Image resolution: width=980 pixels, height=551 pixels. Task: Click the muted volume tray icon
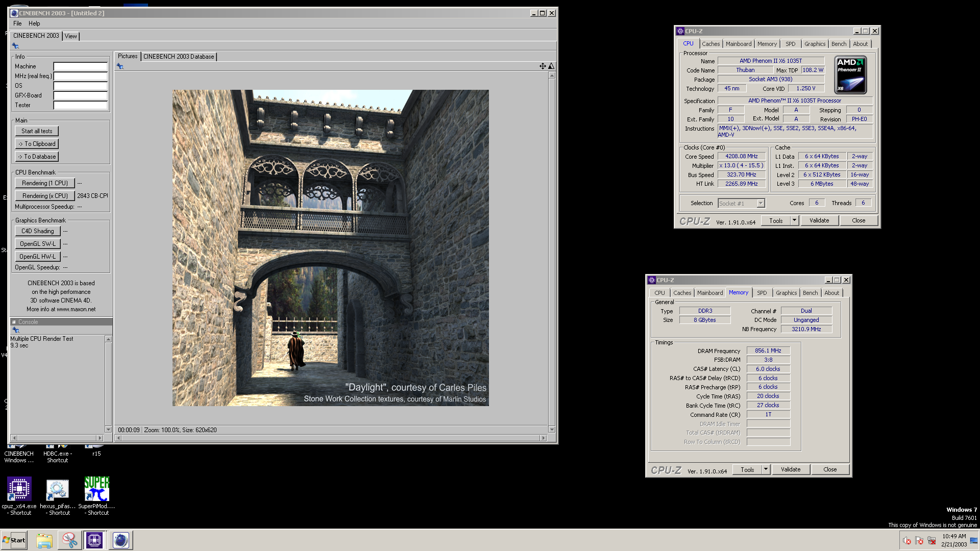(x=907, y=541)
